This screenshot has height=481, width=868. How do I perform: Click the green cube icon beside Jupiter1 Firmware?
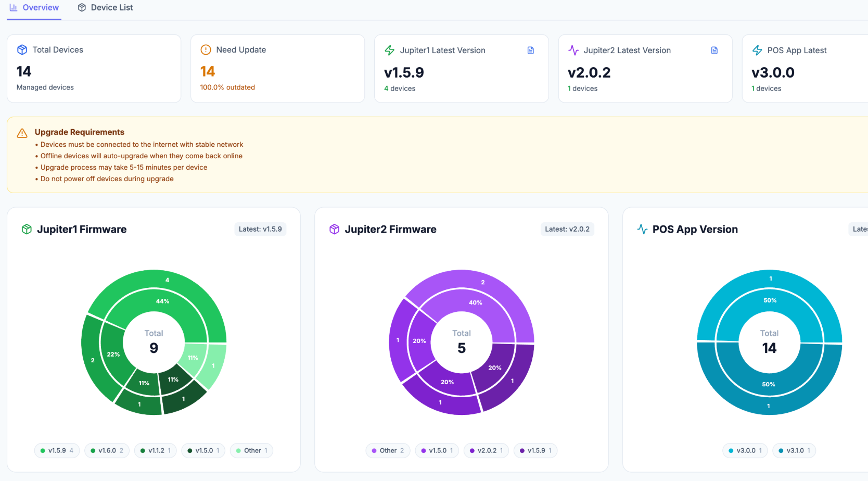[27, 229]
